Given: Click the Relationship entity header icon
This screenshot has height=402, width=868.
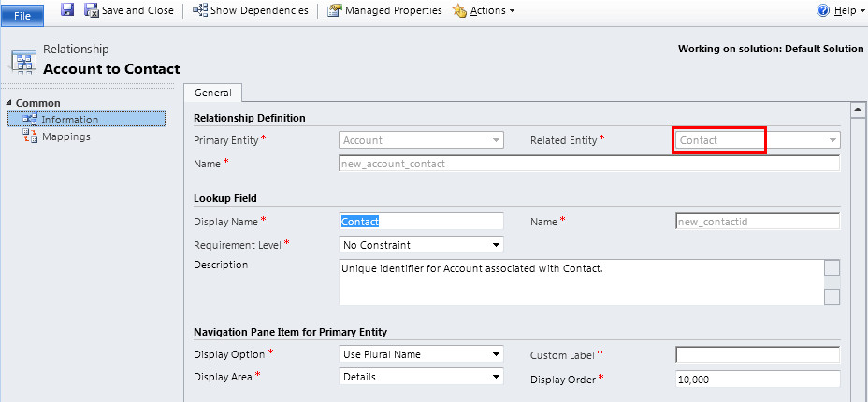Looking at the screenshot, I should tap(23, 62).
